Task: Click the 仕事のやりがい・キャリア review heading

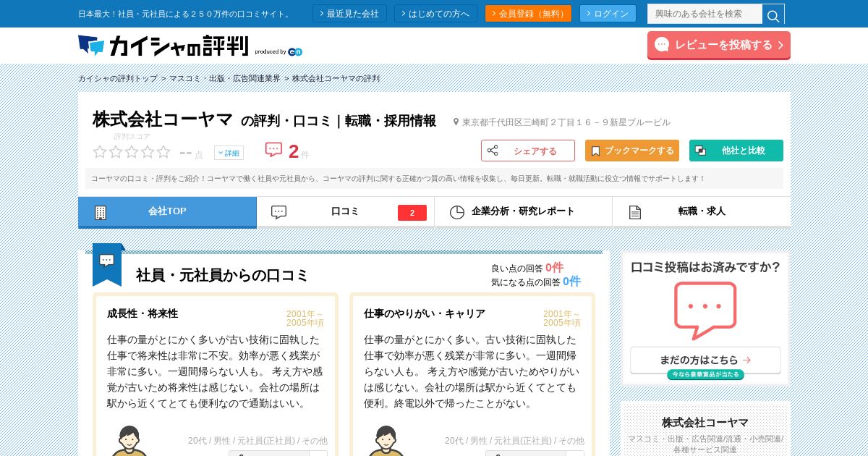Action: [425, 313]
